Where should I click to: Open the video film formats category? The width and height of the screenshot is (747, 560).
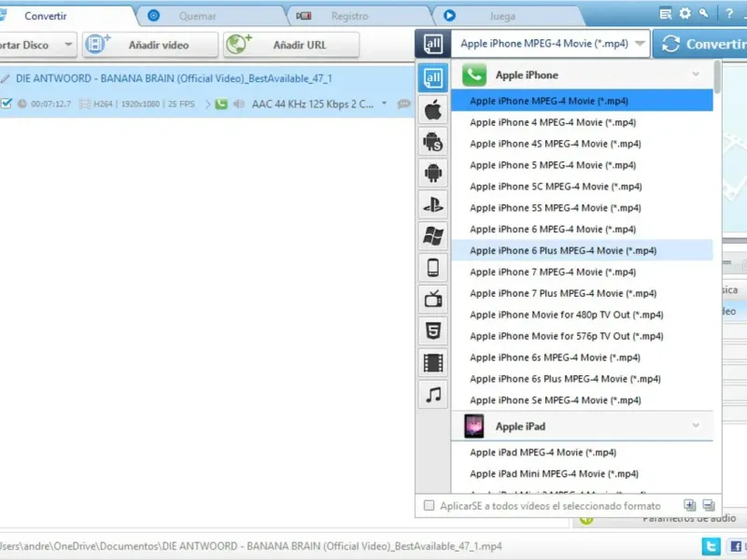click(x=433, y=363)
